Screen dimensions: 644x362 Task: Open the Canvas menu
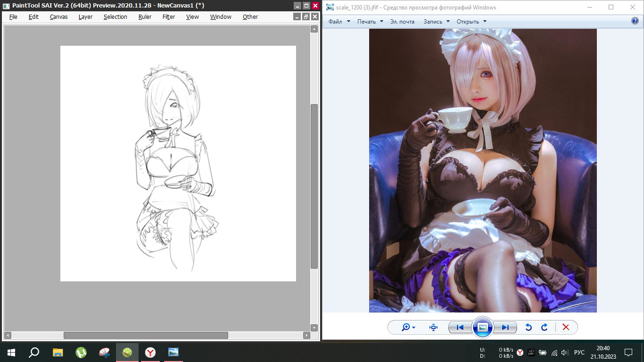coord(59,16)
